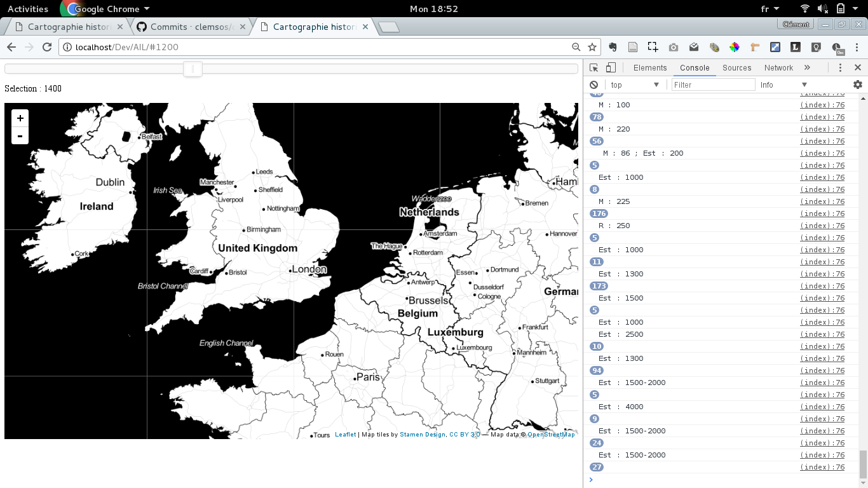
Task: Expand the hidden DevTools tabs chevron
Action: pos(807,68)
